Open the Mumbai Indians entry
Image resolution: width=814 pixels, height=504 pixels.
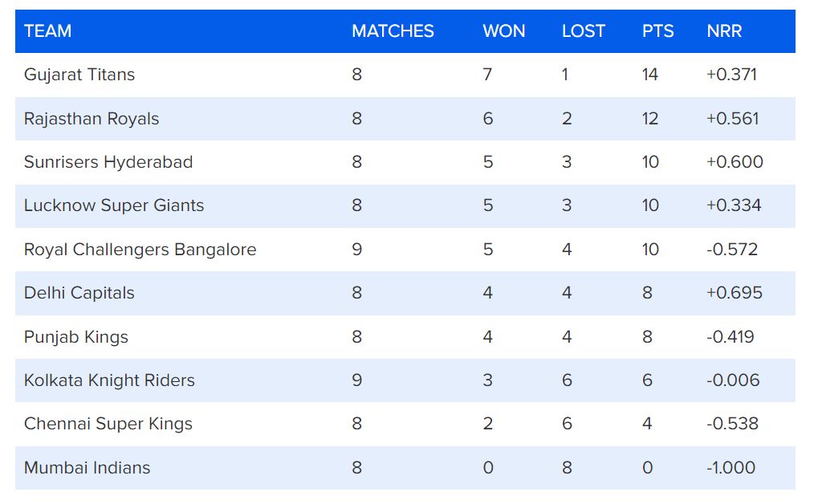(x=87, y=468)
